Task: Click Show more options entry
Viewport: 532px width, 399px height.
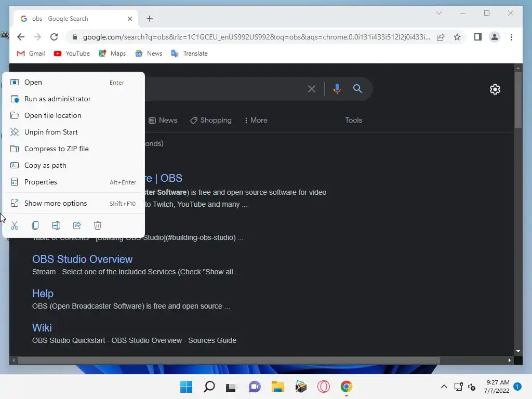Action: click(73, 204)
